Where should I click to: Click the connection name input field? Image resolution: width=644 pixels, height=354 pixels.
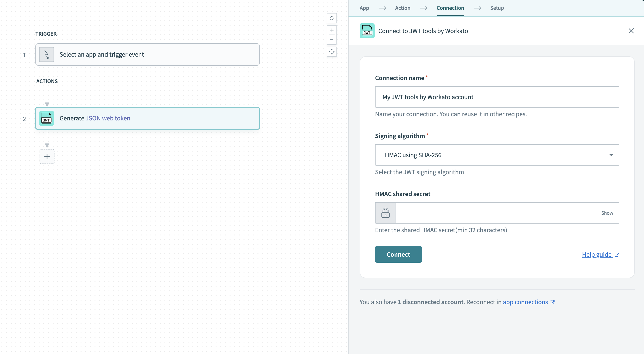coord(497,97)
